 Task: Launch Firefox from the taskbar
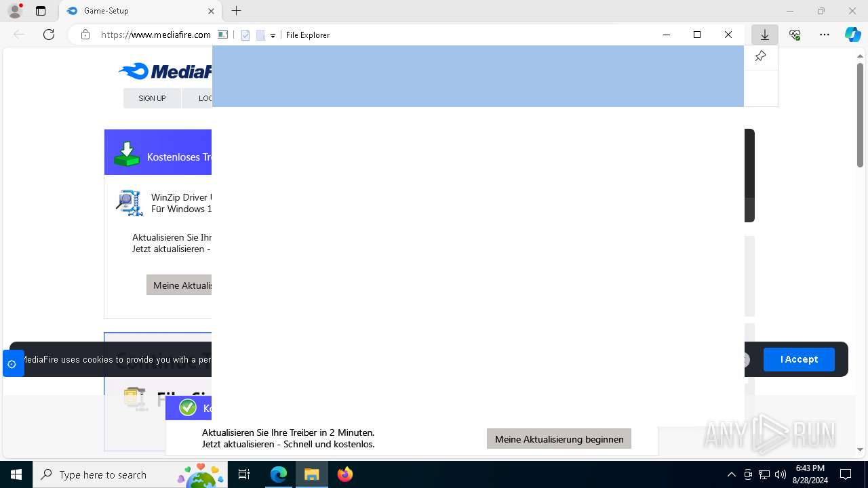point(344,474)
